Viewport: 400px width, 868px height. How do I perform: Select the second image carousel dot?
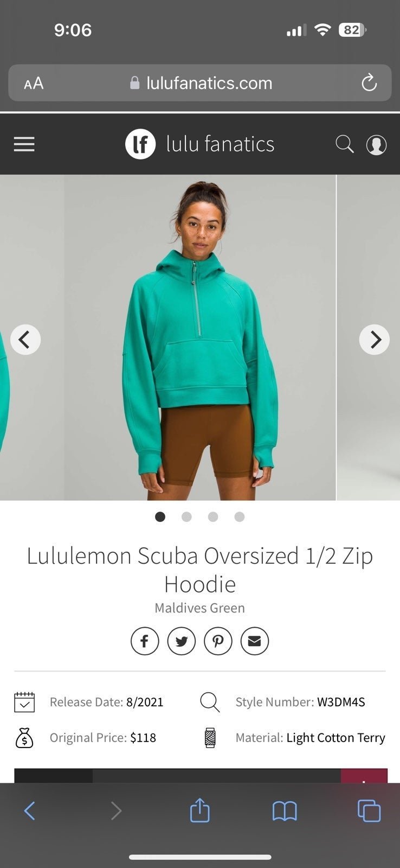click(x=186, y=516)
